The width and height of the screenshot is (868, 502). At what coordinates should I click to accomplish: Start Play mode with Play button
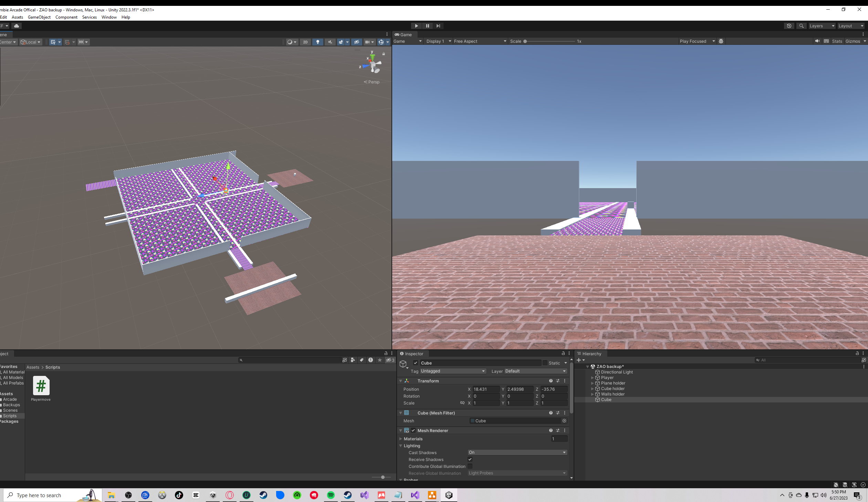[416, 26]
